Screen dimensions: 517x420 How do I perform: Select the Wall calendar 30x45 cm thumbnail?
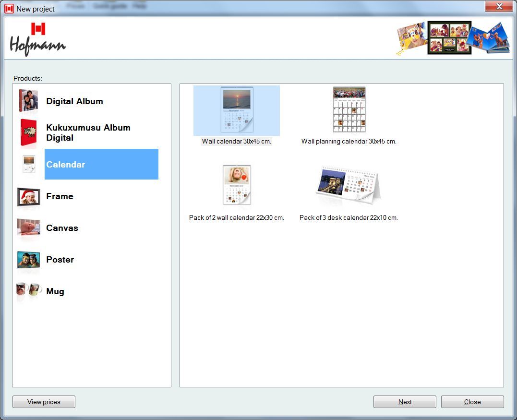[237, 110]
